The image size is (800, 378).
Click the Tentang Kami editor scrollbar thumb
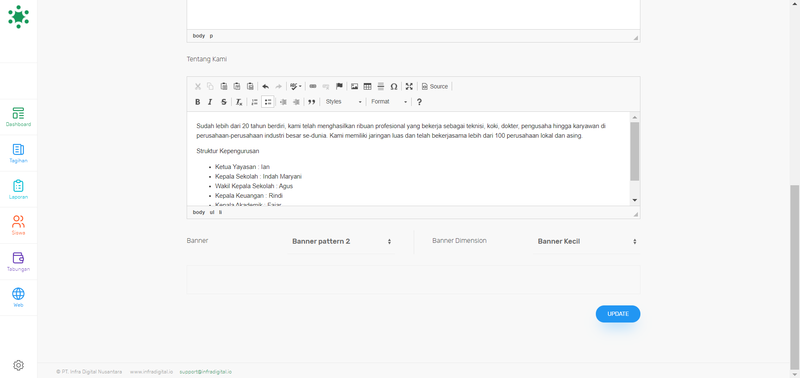pyautogui.click(x=635, y=151)
